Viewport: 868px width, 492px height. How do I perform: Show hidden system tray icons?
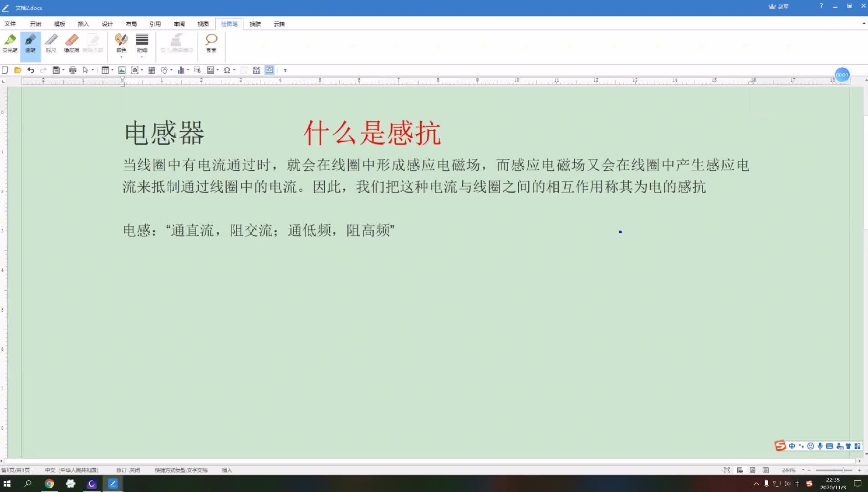[756, 483]
